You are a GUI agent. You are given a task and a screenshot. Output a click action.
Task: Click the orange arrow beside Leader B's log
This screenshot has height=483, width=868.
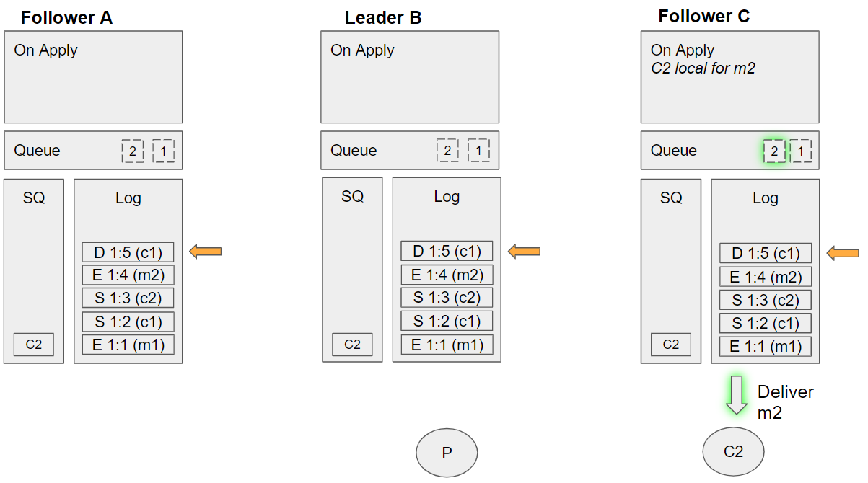[x=525, y=252]
